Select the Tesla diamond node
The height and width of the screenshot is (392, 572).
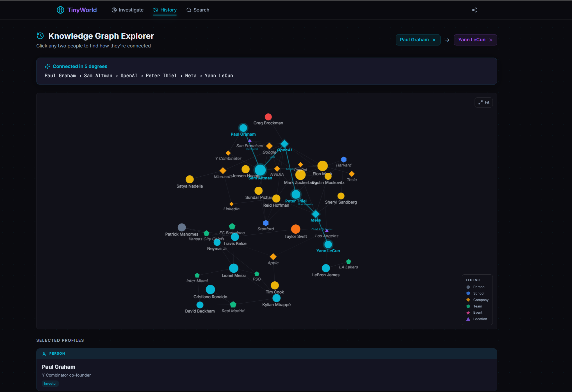tap(352, 174)
